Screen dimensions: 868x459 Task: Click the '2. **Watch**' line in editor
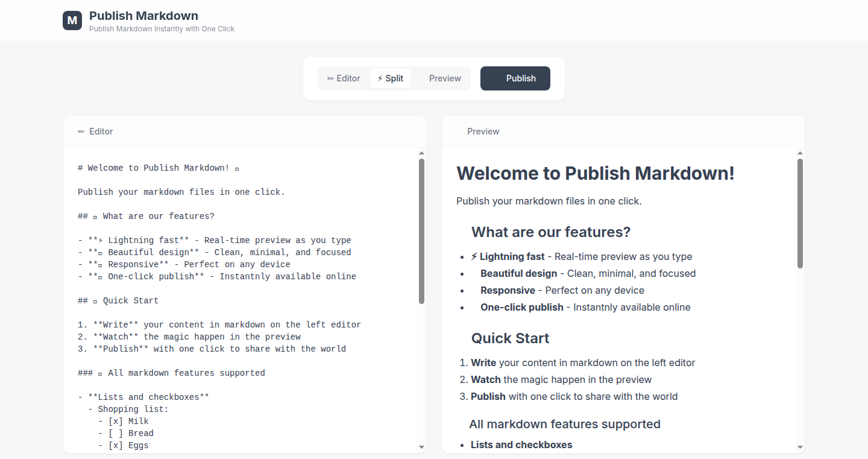coord(189,337)
